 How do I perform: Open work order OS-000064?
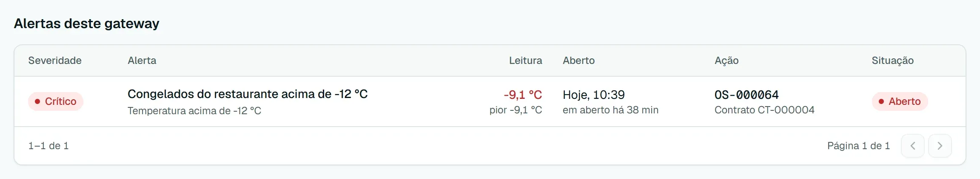click(746, 95)
